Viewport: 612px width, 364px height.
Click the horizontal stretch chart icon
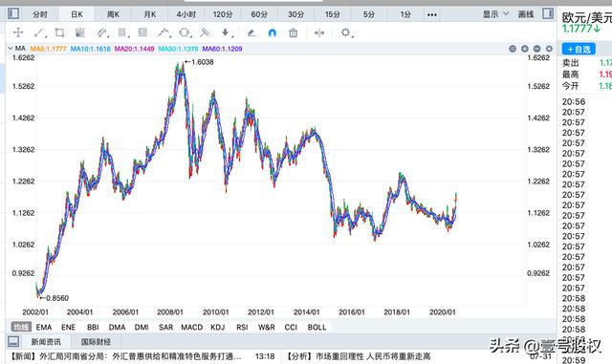click(x=319, y=32)
